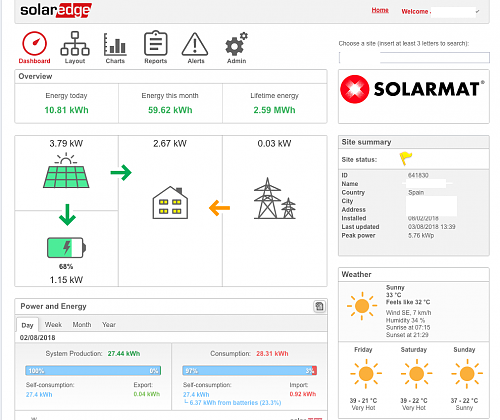Screen dimensions: 500x420
Task: Focus the Choose a site search field
Action: tap(414, 58)
